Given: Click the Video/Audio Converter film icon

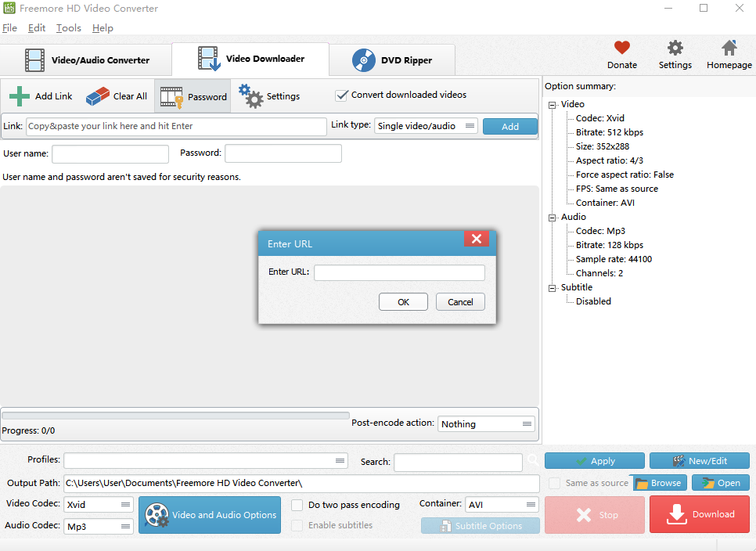Looking at the screenshot, I should click(34, 60).
